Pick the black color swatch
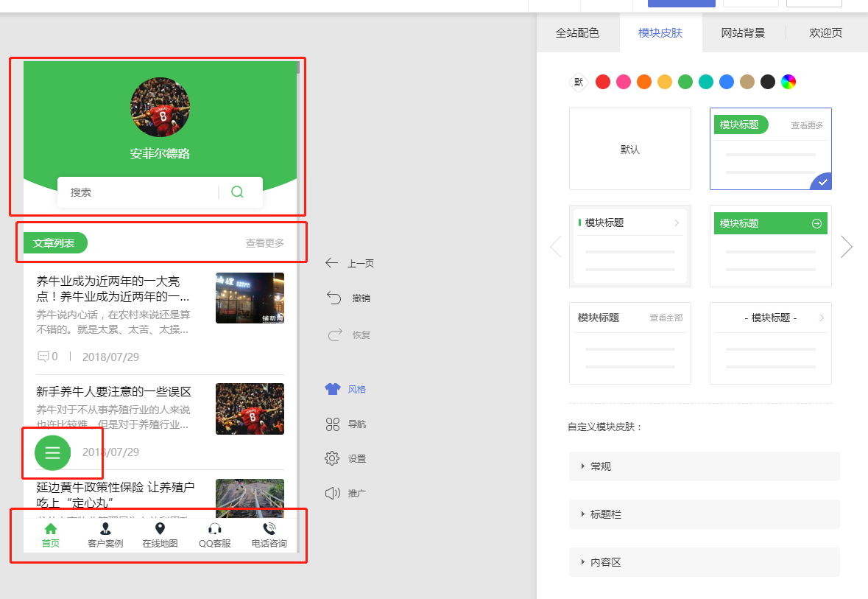Image resolution: width=868 pixels, height=599 pixels. 768,82
